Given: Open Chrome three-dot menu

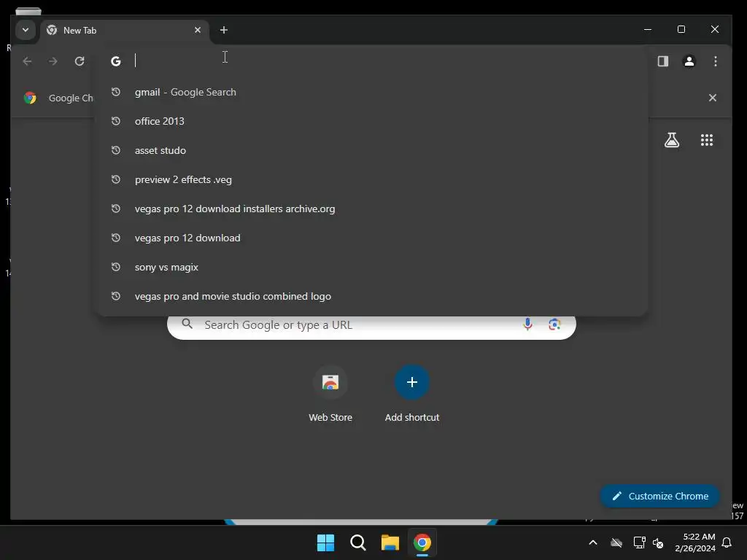Looking at the screenshot, I should pyautogui.click(x=715, y=61).
